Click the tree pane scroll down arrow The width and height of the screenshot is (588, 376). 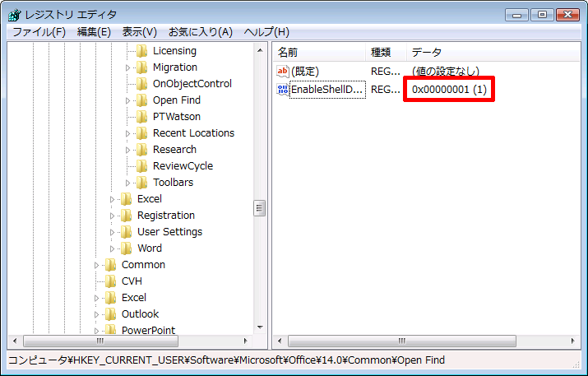(260, 327)
